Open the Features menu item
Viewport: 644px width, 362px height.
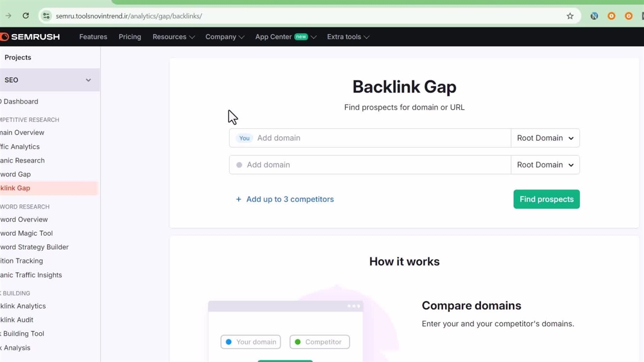point(93,37)
